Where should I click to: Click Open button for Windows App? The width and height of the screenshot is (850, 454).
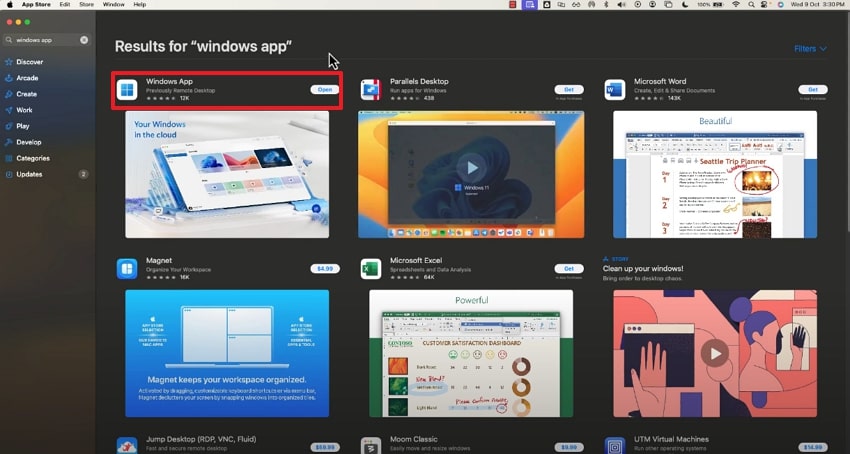point(325,89)
